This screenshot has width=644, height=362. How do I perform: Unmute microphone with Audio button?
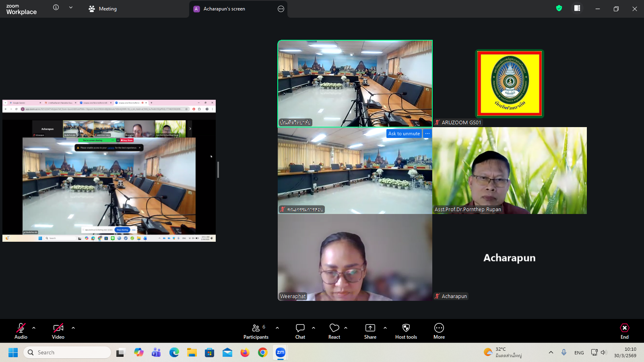point(21,331)
